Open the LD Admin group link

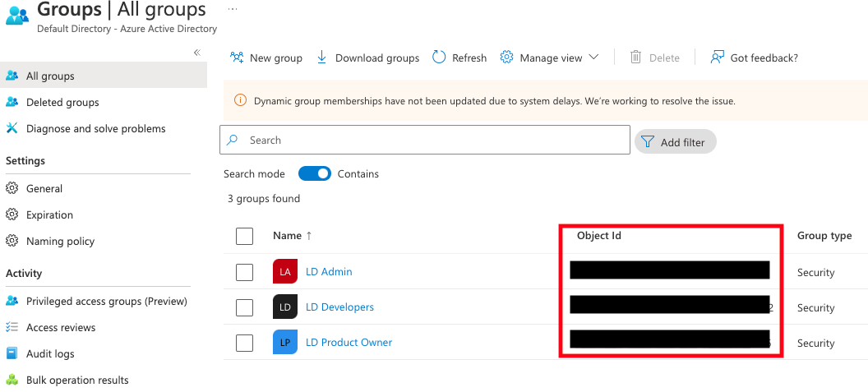point(329,272)
